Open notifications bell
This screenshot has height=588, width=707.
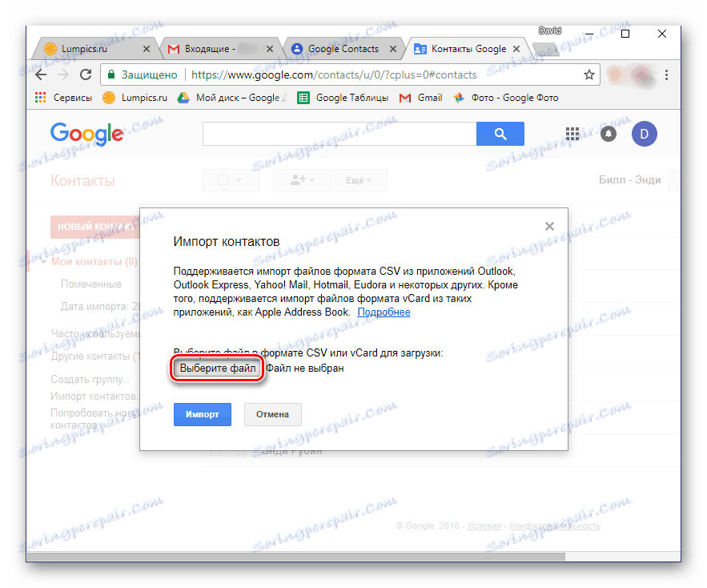tap(609, 134)
